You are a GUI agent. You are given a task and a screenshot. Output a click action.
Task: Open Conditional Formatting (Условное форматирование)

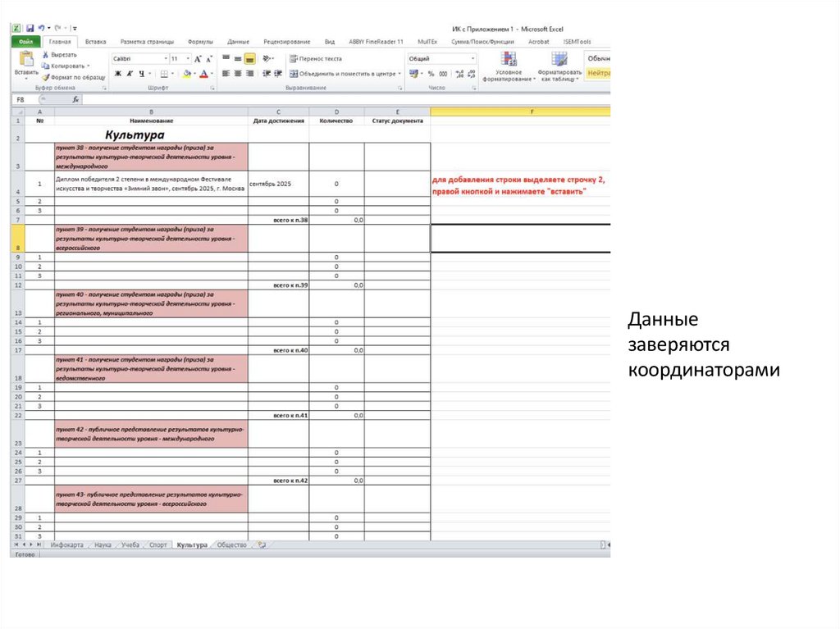point(509,66)
